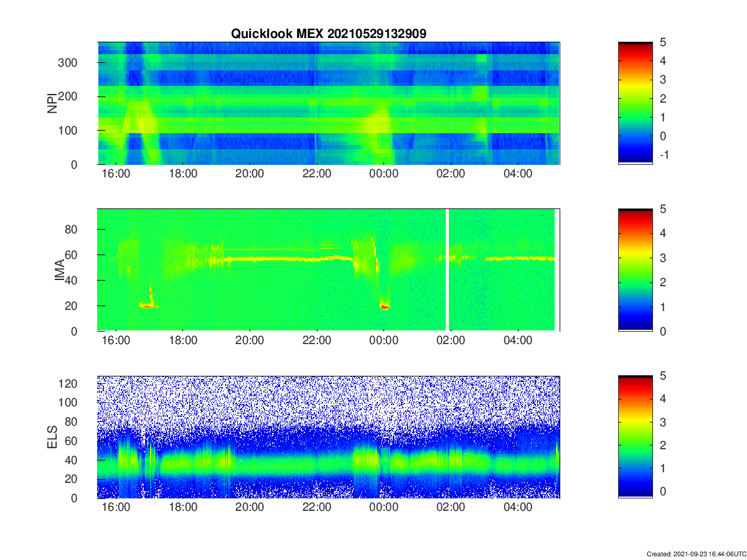Select the NPI spectrogram plot area
The height and width of the screenshot is (560, 747).
tap(329, 103)
